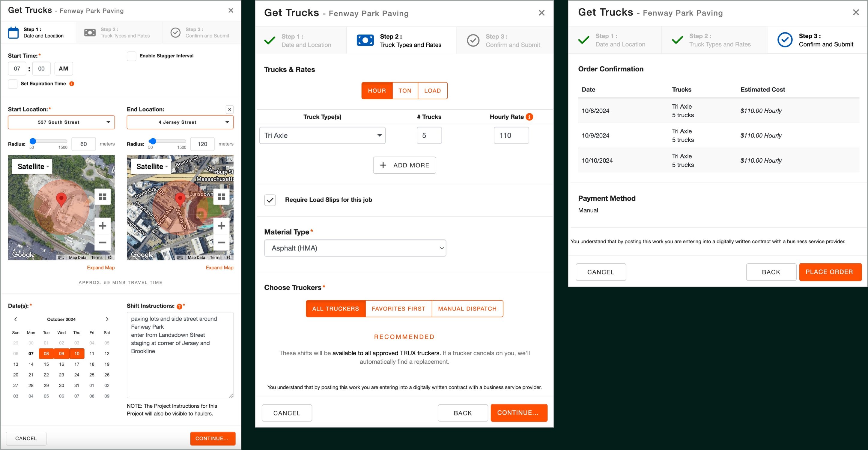868x450 pixels.
Task: Enable Stagger Interval
Action: pyautogui.click(x=131, y=56)
